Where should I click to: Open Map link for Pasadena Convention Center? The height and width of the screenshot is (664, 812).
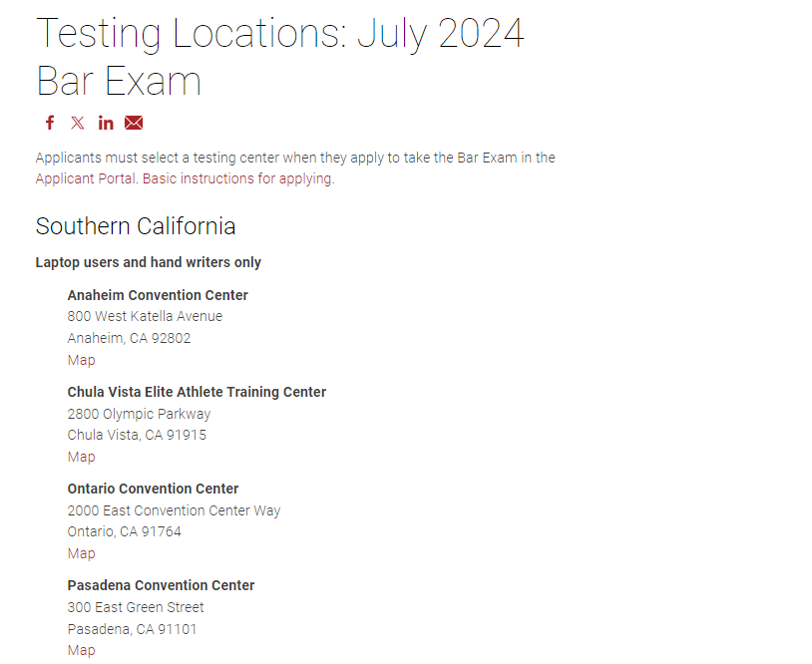(x=82, y=651)
